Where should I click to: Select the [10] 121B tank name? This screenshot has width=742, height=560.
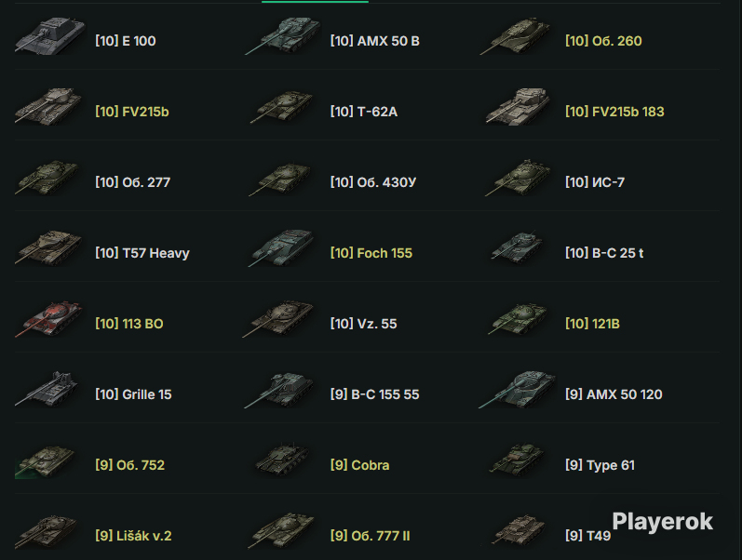click(592, 324)
